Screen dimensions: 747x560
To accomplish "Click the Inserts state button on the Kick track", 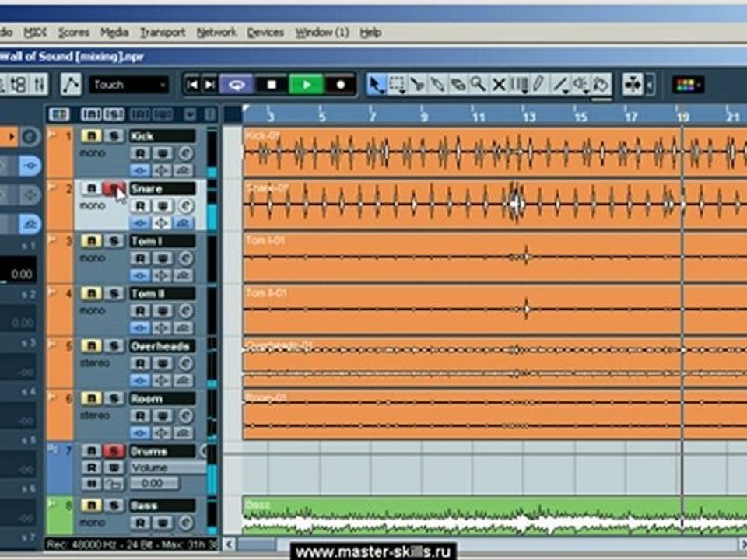I will click(x=139, y=170).
